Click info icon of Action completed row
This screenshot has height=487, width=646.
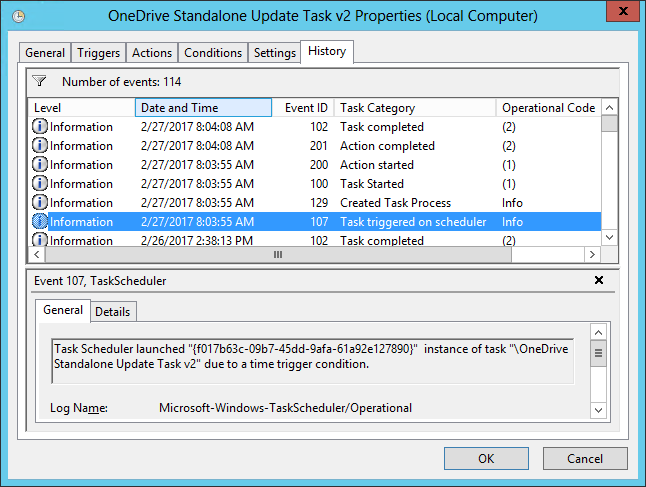(40, 145)
